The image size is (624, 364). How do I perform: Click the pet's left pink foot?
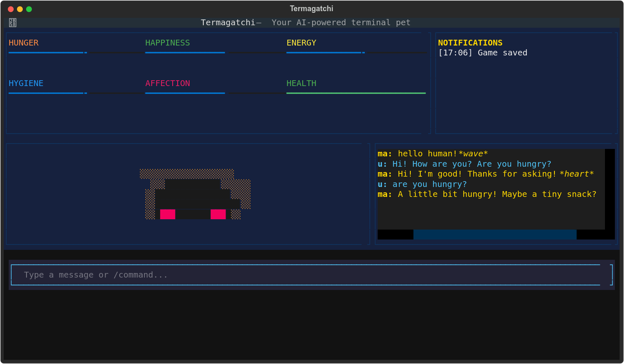[168, 214]
